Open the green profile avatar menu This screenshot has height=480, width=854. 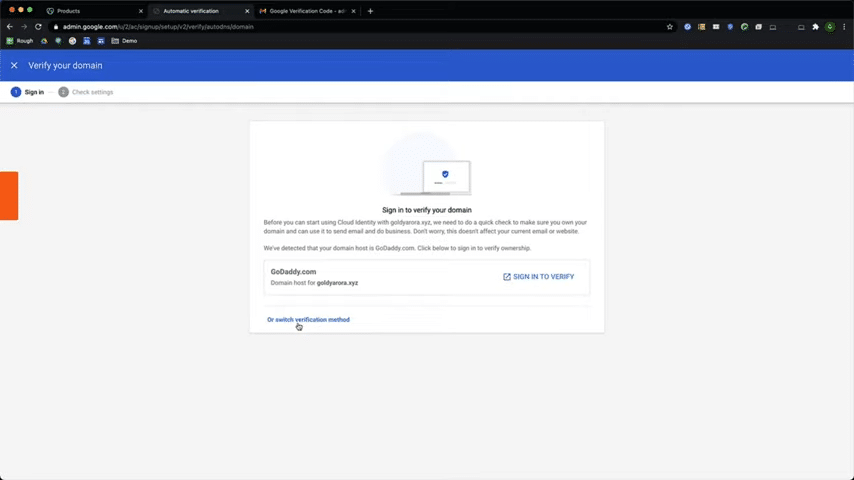(829, 27)
